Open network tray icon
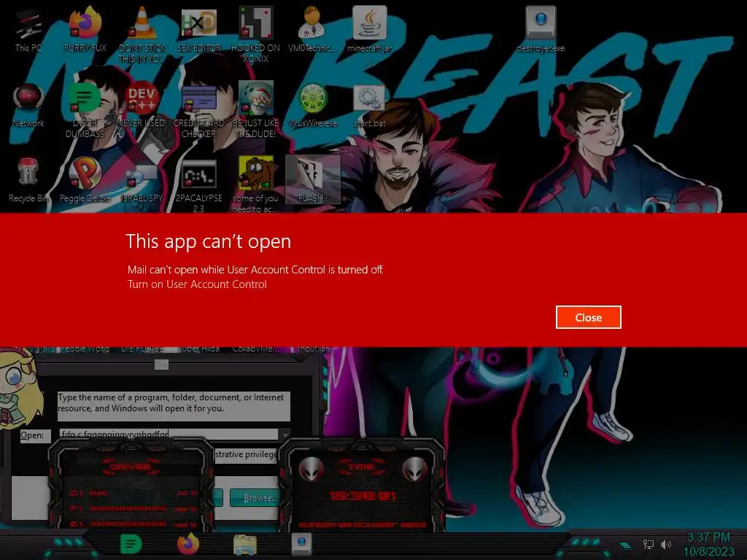This screenshot has width=747, height=560. coord(648,544)
